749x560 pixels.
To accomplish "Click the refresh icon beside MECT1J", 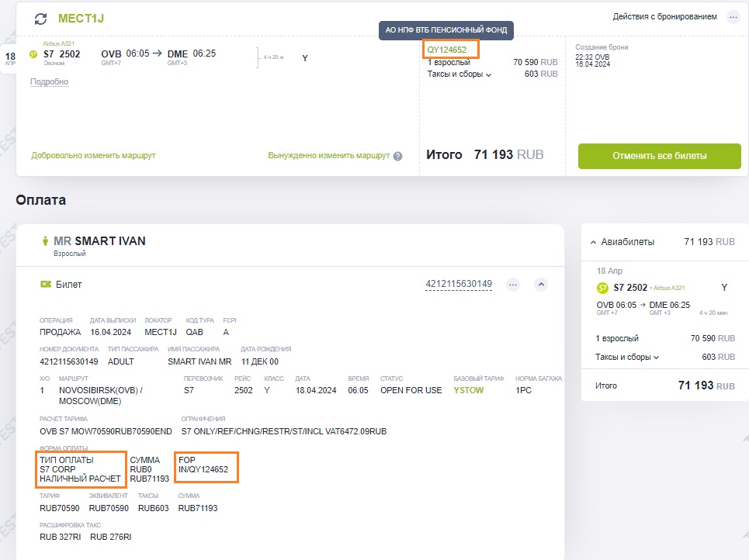I will [40, 19].
